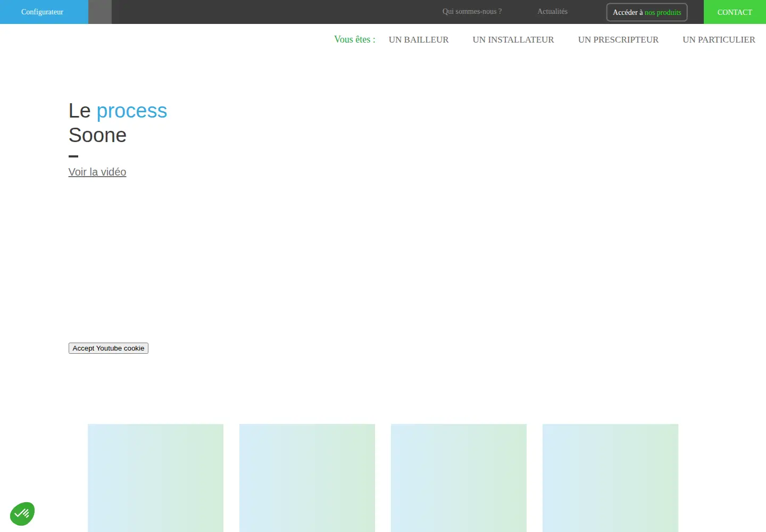Screen dimensions: 766x532
Task: Go to Qui sommes-nous ? page
Action: pos(472,11)
